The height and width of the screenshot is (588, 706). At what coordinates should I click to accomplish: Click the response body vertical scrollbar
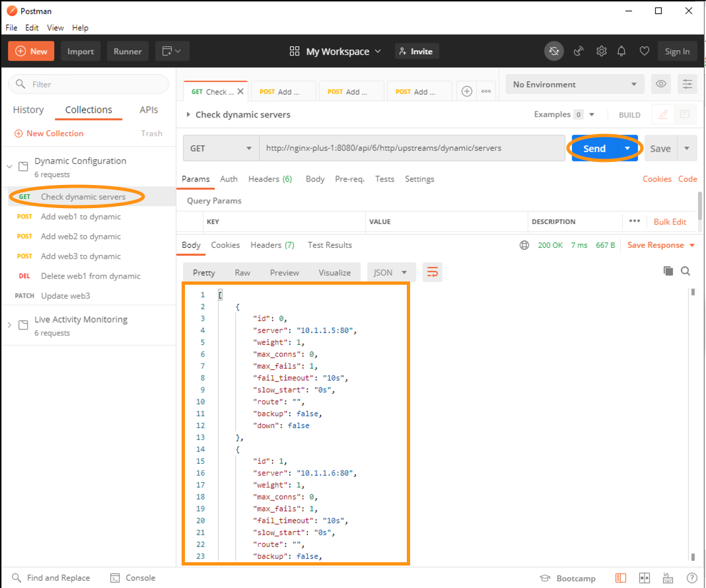pos(693,424)
